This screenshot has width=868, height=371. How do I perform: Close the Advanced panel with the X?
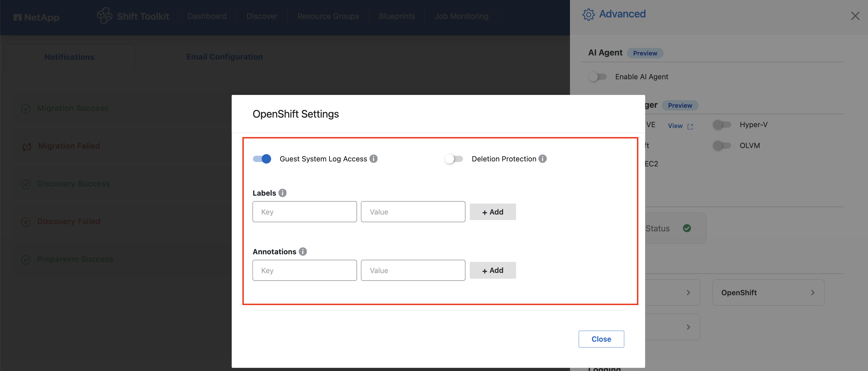pyautogui.click(x=855, y=16)
